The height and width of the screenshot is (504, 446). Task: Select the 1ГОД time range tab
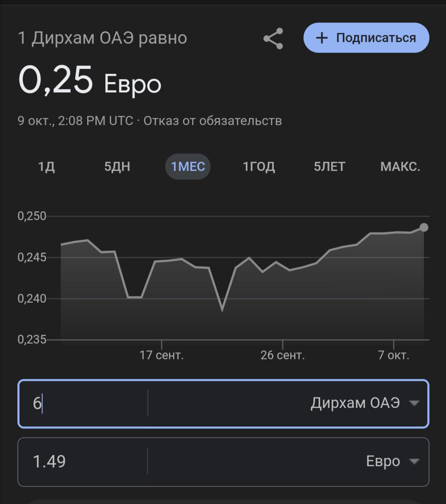(259, 166)
